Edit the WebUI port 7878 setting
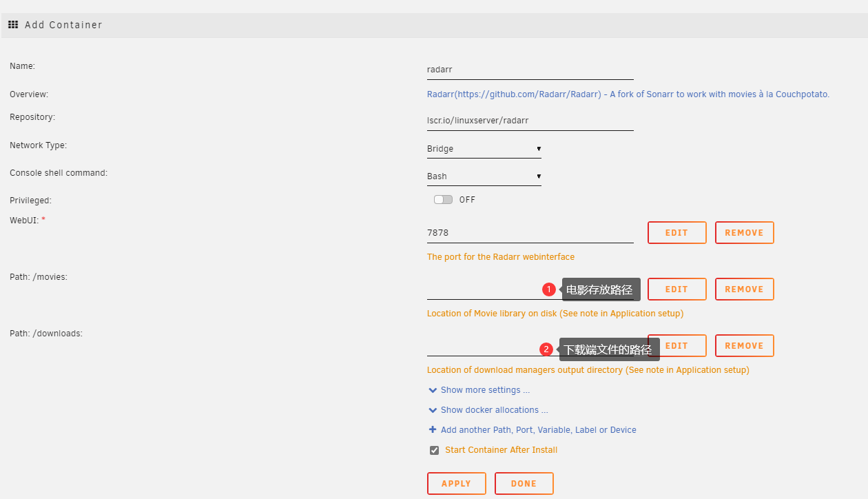This screenshot has width=868, height=499. (676, 233)
